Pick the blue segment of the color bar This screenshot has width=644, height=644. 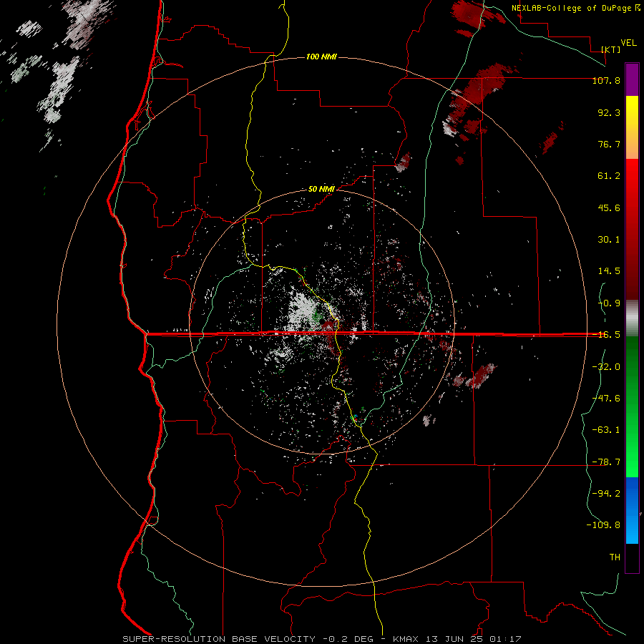click(632, 510)
